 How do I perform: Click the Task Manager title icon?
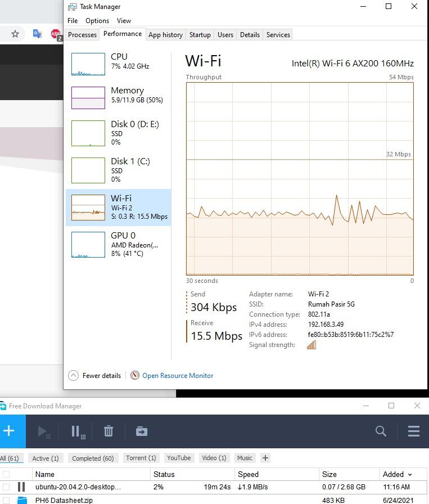click(73, 7)
